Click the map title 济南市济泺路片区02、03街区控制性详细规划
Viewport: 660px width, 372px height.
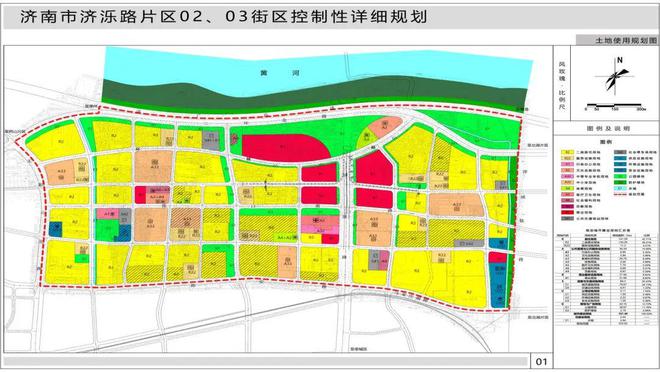pyautogui.click(x=224, y=17)
